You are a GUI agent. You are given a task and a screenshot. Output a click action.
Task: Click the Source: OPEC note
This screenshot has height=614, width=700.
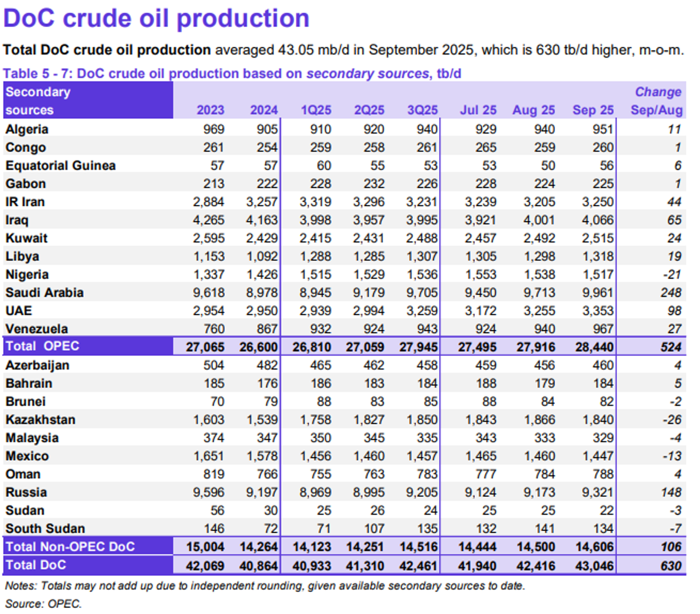coord(44,603)
